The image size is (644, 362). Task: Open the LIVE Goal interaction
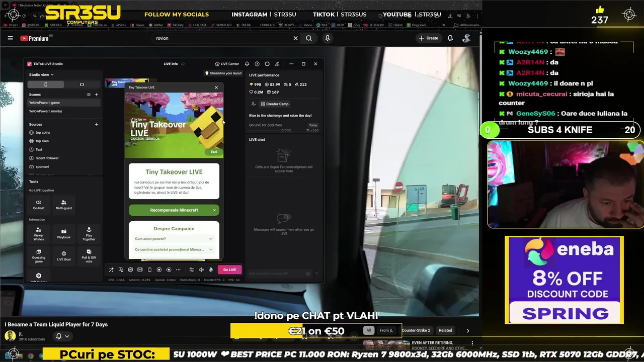[64, 256]
